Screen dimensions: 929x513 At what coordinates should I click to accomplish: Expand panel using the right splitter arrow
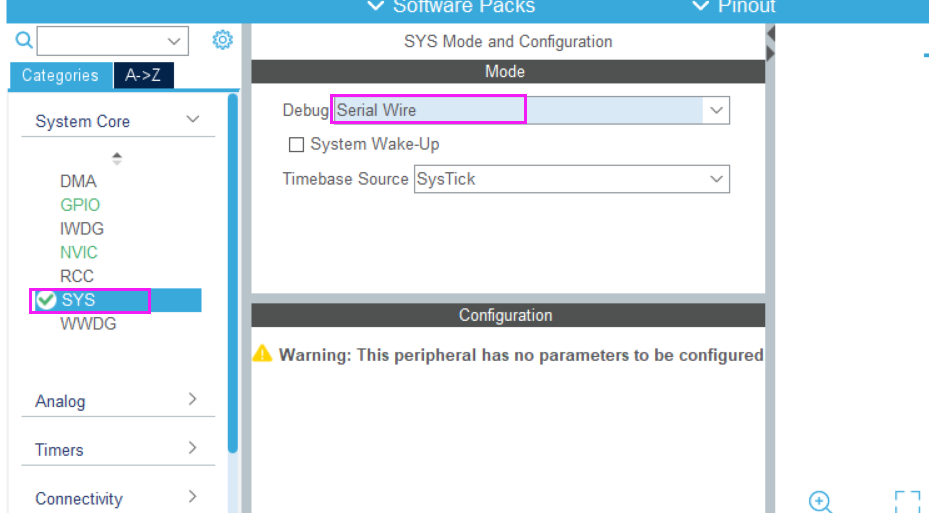(x=771, y=53)
